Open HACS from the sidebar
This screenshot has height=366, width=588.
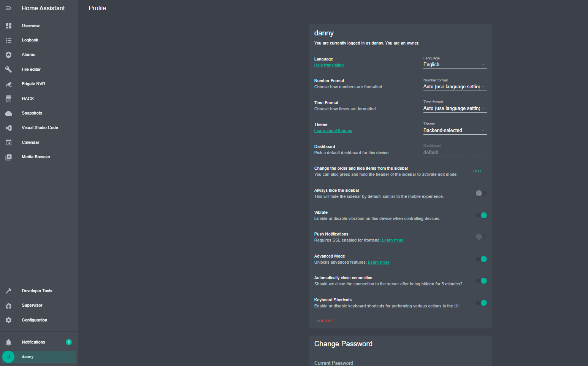click(x=39, y=99)
